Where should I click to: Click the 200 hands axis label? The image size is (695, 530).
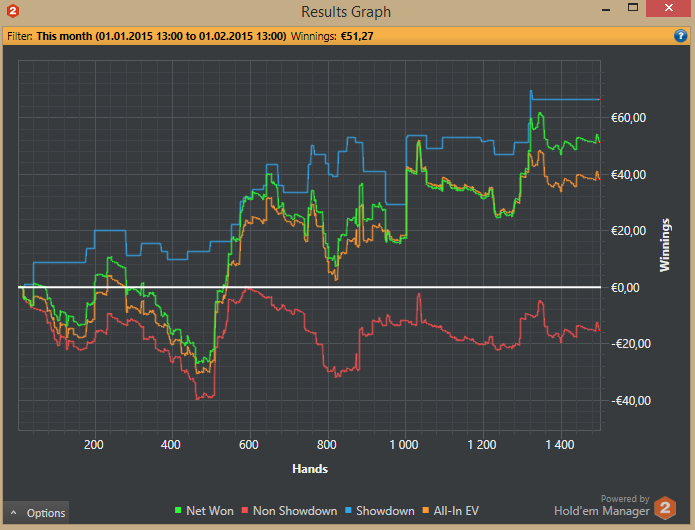(x=94, y=444)
